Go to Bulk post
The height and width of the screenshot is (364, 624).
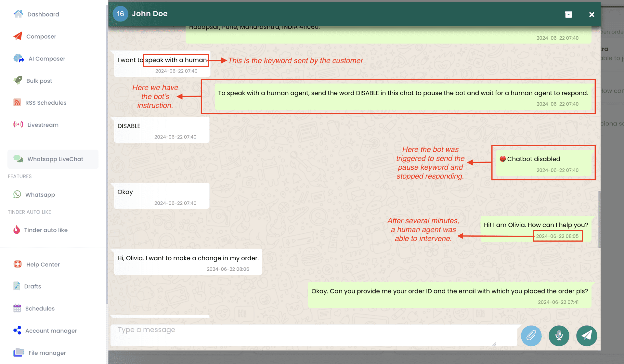(x=39, y=81)
